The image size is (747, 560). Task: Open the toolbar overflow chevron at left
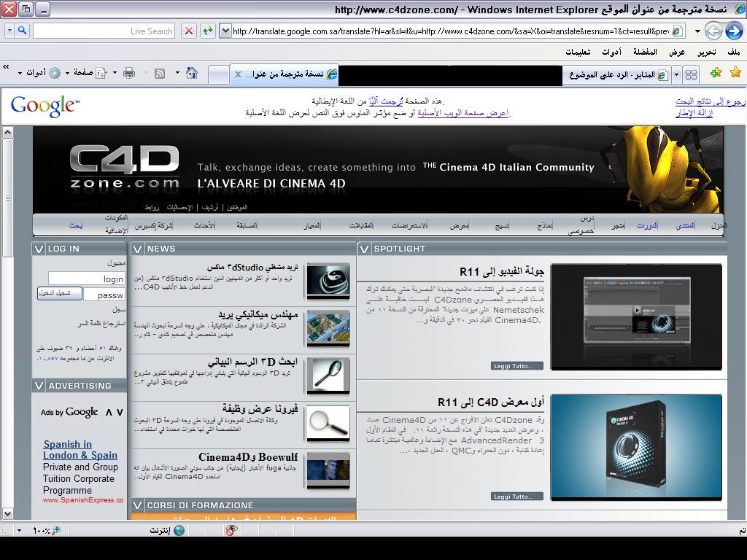pyautogui.click(x=6, y=67)
